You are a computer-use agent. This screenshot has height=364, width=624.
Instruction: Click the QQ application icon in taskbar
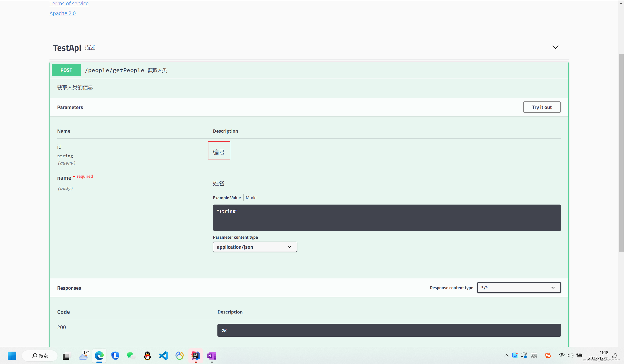(x=147, y=356)
